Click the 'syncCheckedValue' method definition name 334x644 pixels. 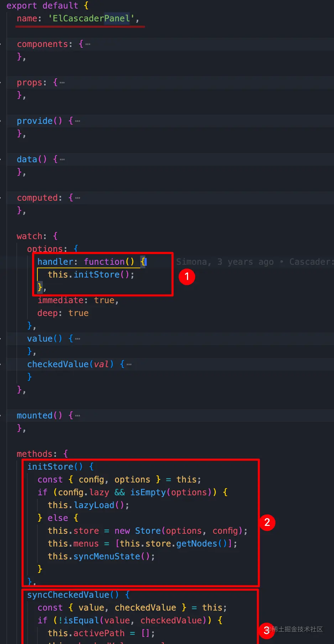coord(68,595)
